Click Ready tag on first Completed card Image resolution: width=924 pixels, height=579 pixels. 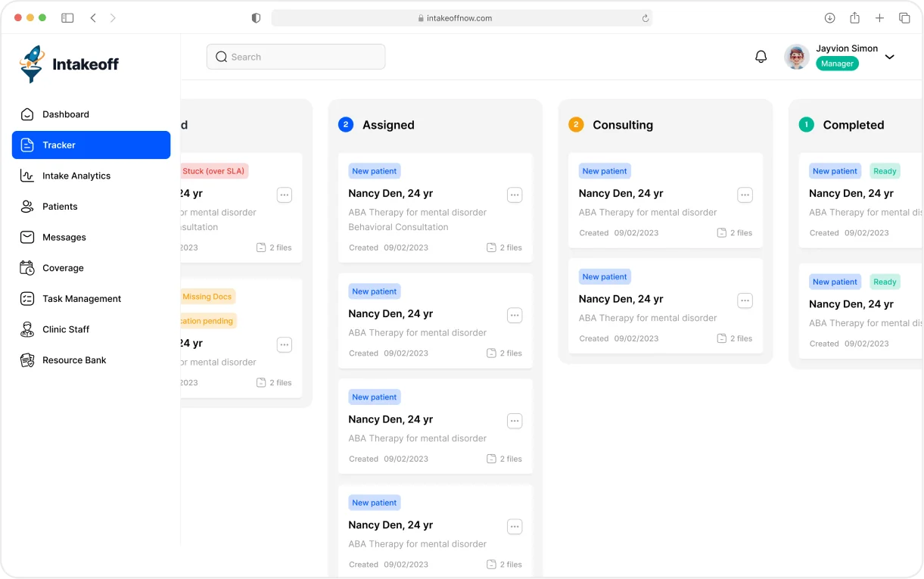click(885, 171)
